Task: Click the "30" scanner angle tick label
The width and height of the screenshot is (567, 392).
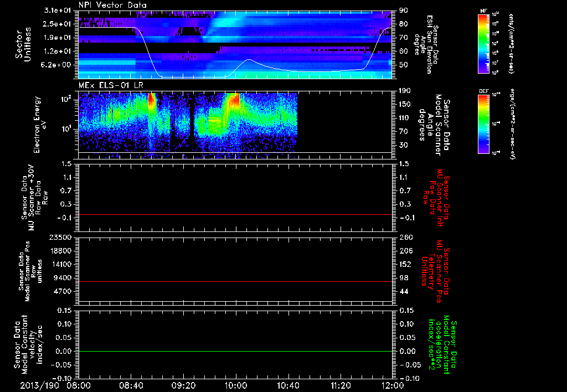Action: pyautogui.click(x=403, y=145)
